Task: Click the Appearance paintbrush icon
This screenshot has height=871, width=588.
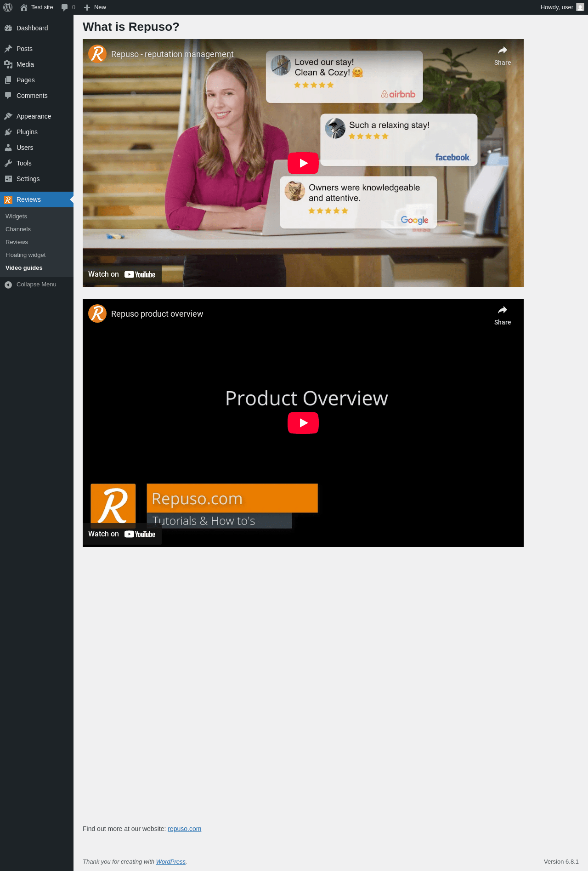Action: click(x=8, y=116)
